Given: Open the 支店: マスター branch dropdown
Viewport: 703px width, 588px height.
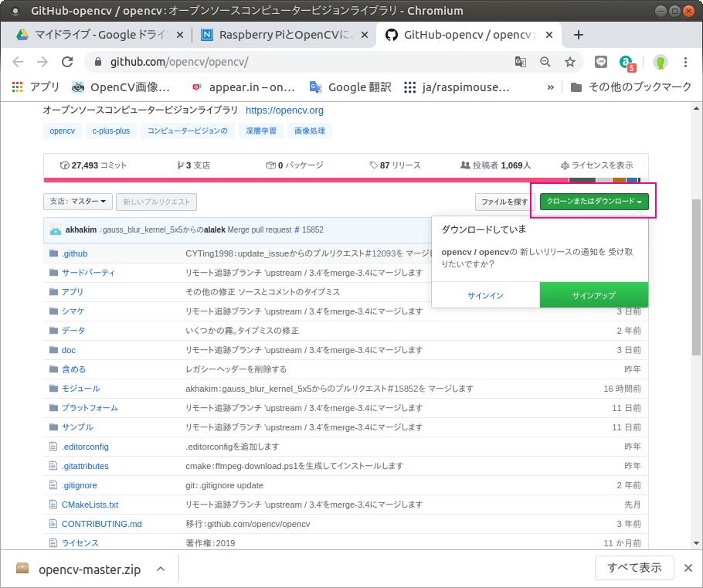Looking at the screenshot, I should tap(77, 202).
